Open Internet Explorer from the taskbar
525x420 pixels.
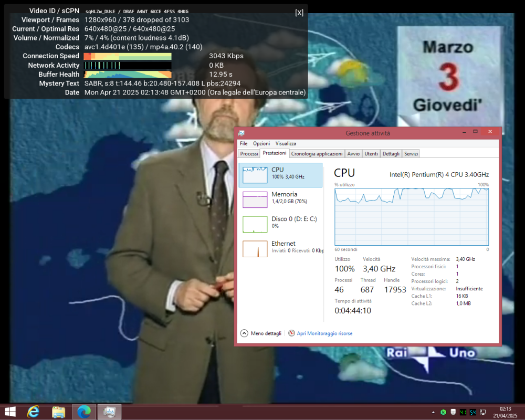pyautogui.click(x=33, y=412)
